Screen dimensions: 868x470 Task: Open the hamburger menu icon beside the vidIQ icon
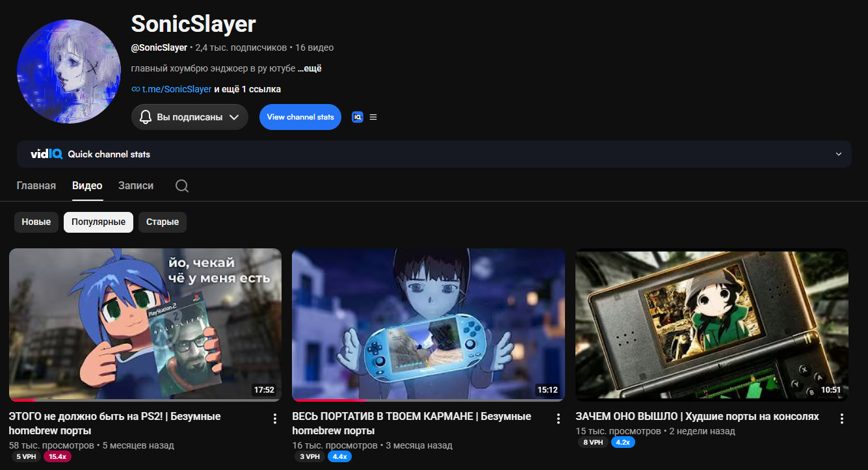(x=373, y=117)
